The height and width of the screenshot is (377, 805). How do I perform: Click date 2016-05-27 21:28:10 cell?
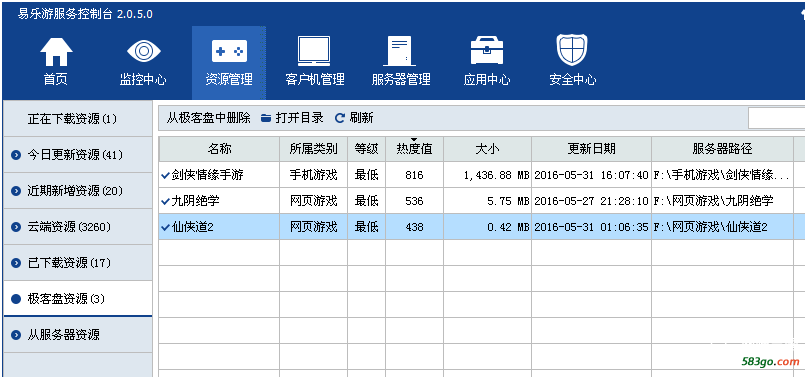591,201
